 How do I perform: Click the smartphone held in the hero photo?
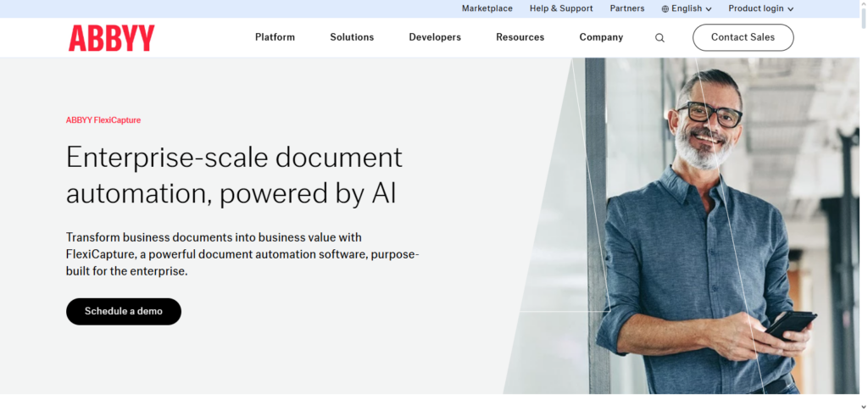[790, 323]
